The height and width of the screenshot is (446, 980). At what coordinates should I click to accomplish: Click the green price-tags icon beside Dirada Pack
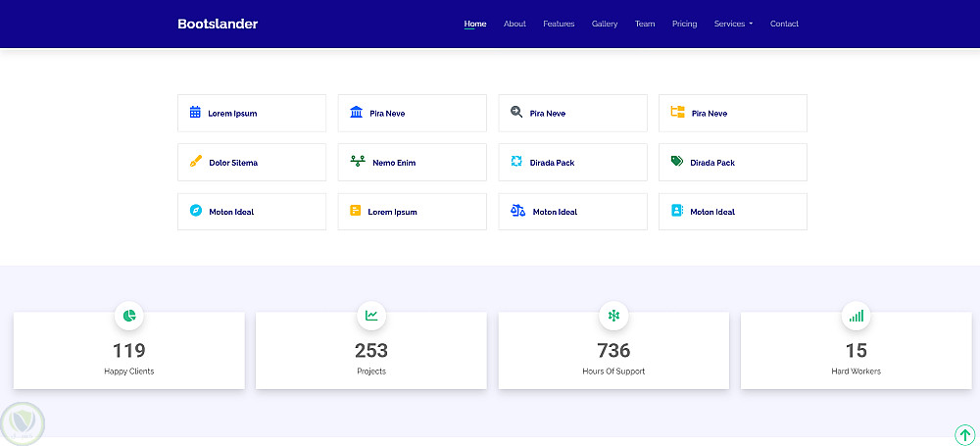click(x=677, y=162)
